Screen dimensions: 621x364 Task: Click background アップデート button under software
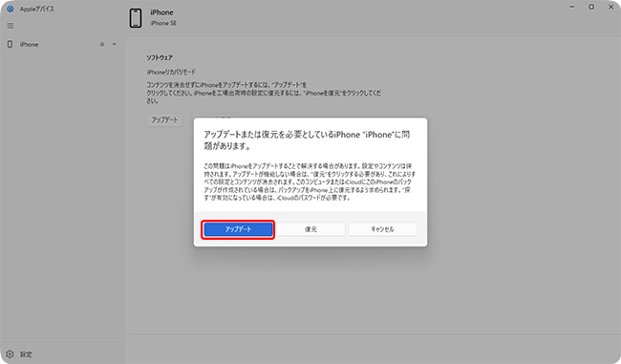click(x=164, y=119)
